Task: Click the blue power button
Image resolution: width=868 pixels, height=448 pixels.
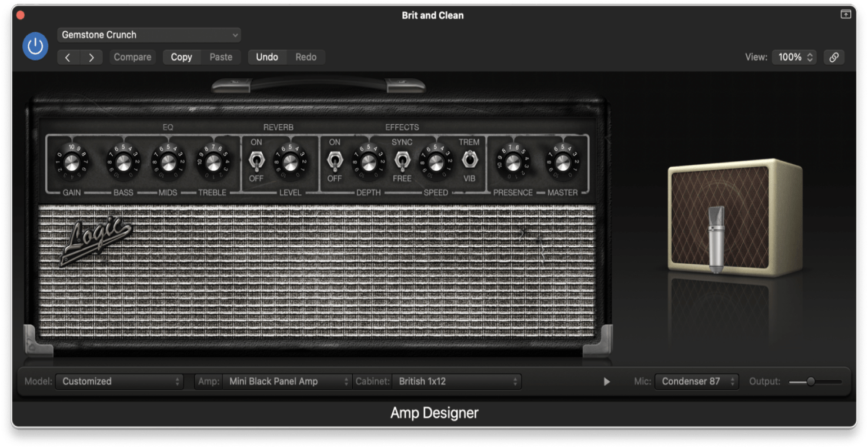Action: [35, 45]
